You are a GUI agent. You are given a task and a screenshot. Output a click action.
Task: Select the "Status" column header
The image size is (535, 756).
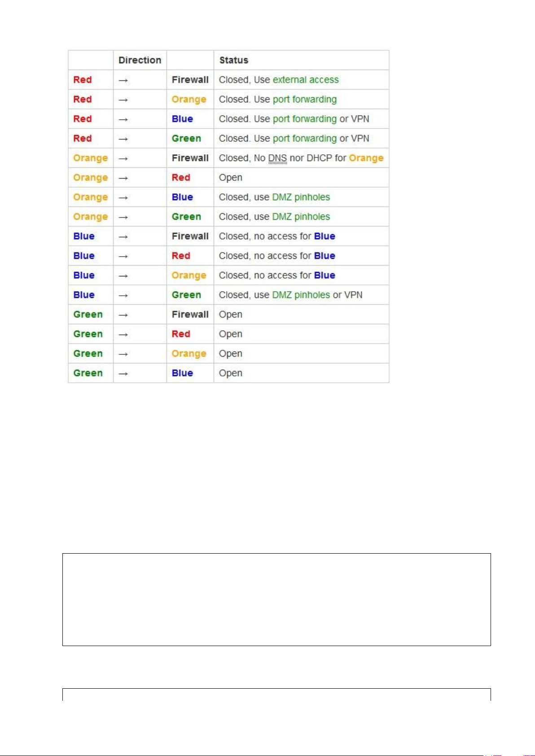point(233,60)
